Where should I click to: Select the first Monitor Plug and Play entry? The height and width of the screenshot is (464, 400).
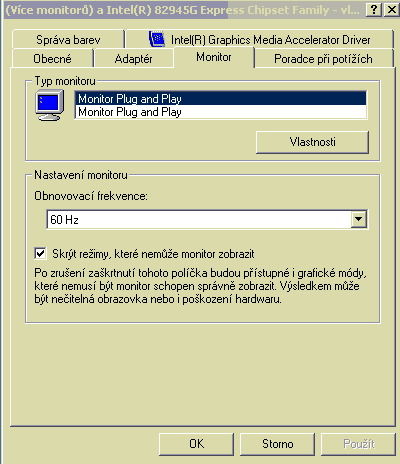pyautogui.click(x=221, y=99)
